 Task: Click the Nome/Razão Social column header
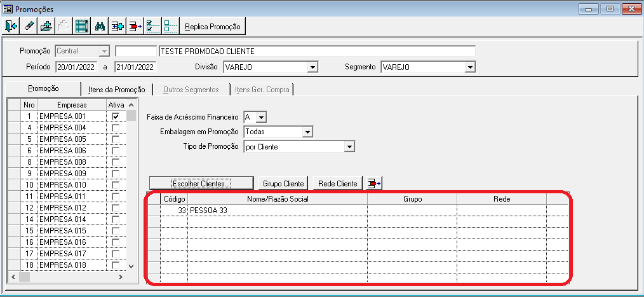point(278,199)
